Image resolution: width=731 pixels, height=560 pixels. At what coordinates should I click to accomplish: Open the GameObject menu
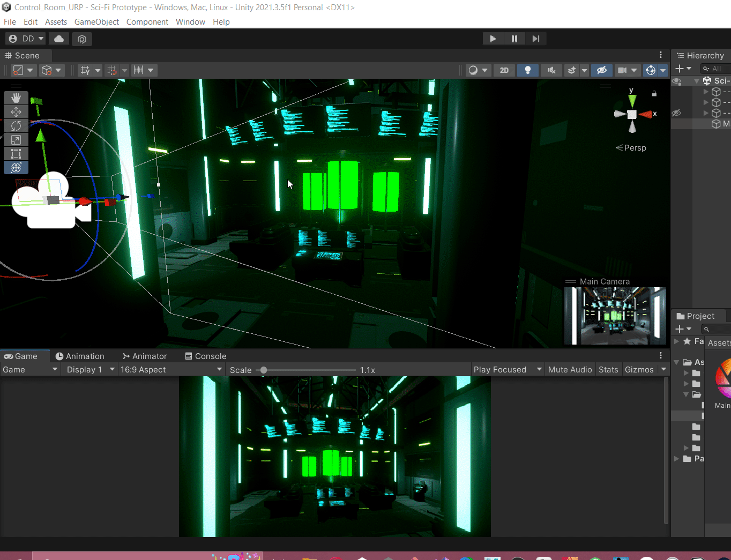96,22
